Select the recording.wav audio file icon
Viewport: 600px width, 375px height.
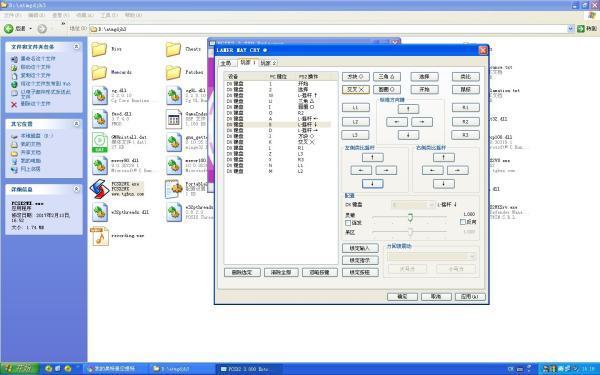click(99, 236)
